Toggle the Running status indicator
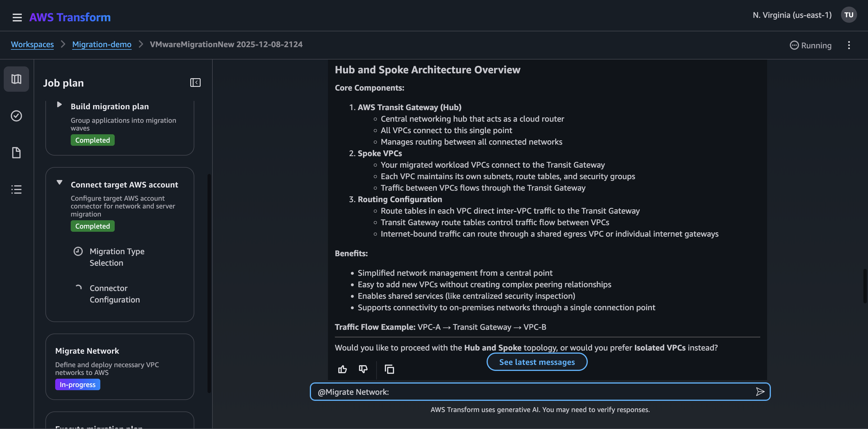Image resolution: width=868 pixels, height=429 pixels. (x=810, y=45)
